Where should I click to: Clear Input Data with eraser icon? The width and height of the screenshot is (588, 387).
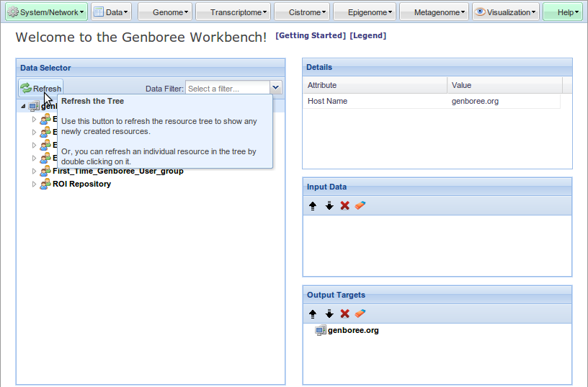tap(361, 205)
